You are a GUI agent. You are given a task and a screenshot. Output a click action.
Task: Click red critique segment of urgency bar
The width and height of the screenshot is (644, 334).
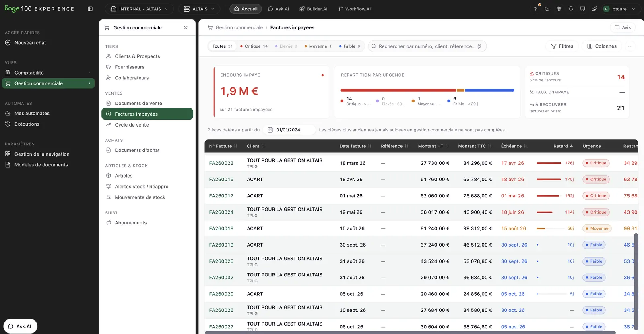click(x=398, y=90)
